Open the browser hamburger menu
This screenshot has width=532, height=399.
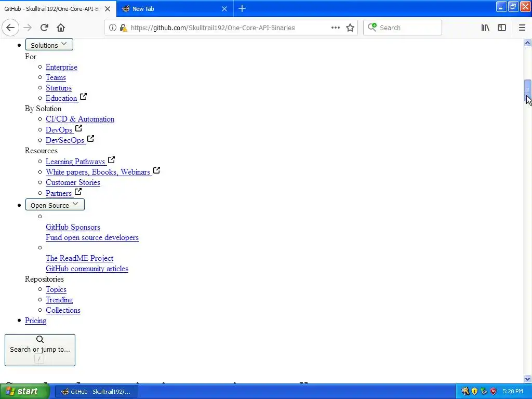point(522,28)
